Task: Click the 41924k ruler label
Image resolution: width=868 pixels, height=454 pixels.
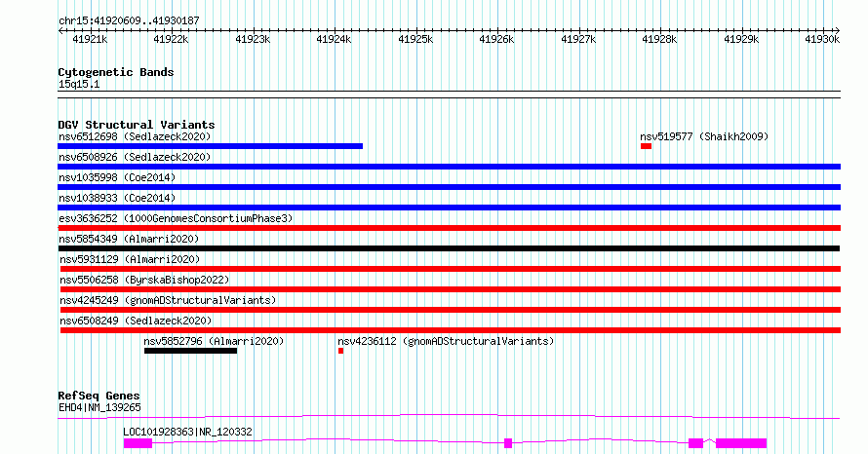Action: click(334, 39)
